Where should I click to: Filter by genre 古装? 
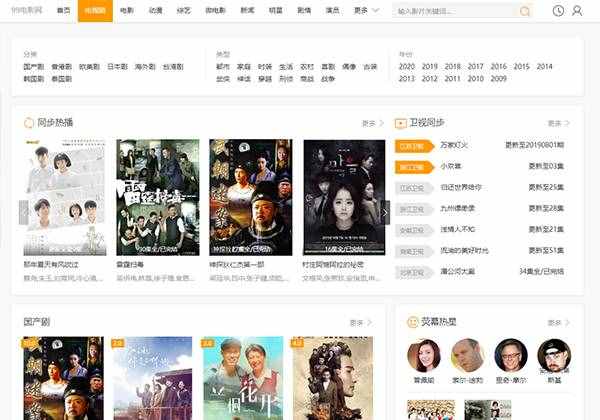[x=370, y=67]
